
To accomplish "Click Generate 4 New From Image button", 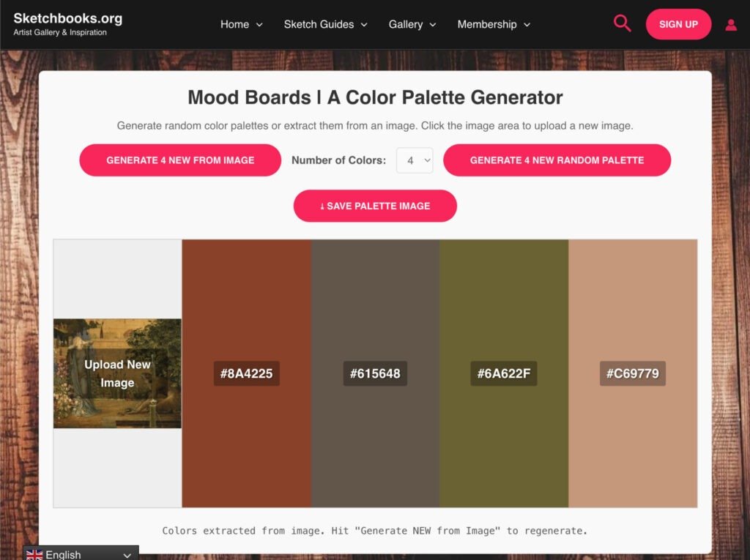I will 180,160.
